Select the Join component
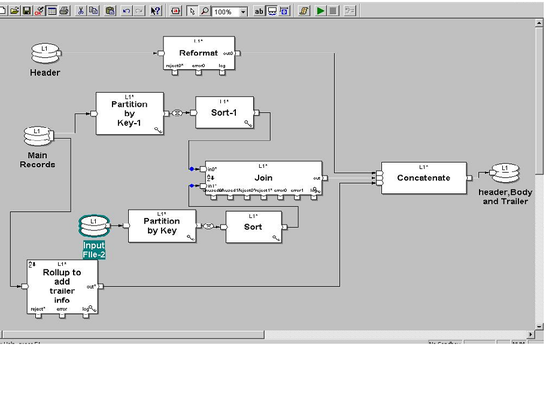Viewport: 552px width, 396px height. pos(263,178)
